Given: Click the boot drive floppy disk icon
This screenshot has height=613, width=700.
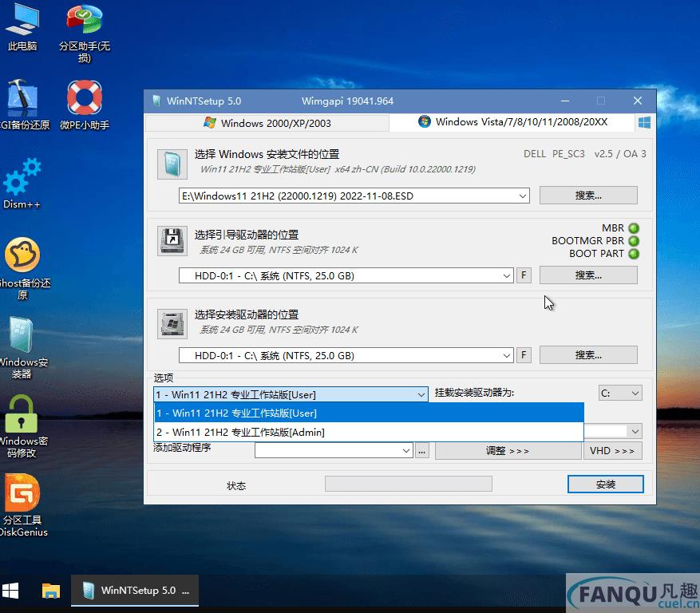Looking at the screenshot, I should point(172,241).
